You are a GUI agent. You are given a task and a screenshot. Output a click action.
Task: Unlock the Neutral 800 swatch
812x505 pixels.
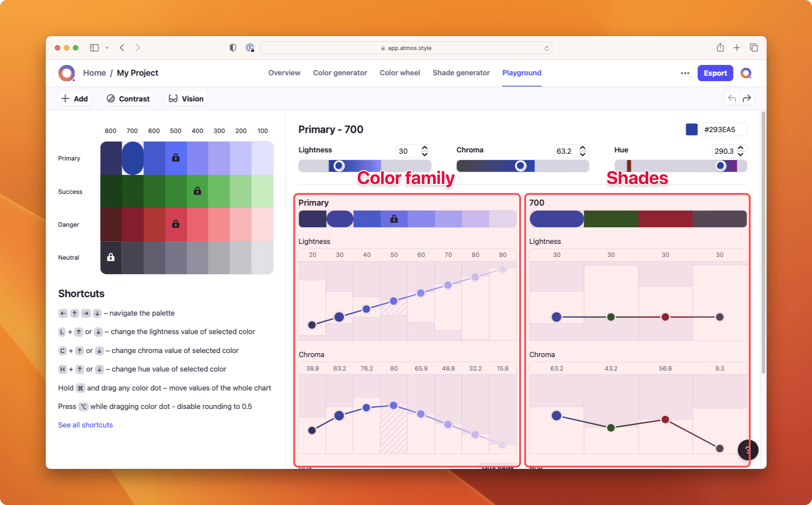click(x=111, y=257)
